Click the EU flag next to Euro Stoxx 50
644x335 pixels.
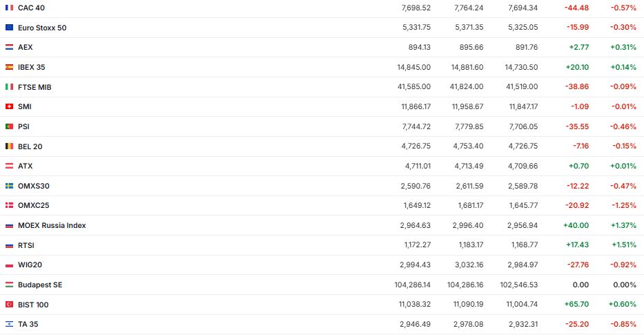pyautogui.click(x=9, y=28)
